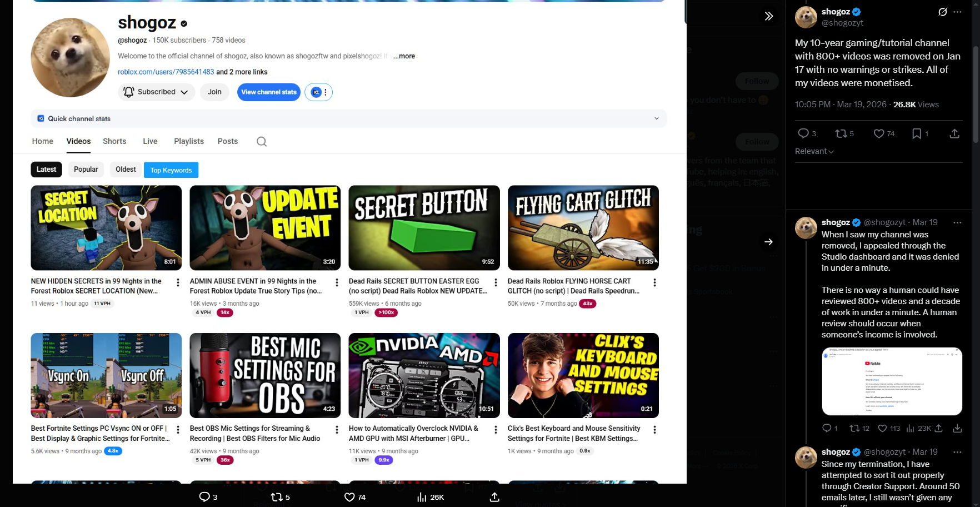Screen dimensions: 980x507
Task: Click the Join channel button
Action: pos(214,92)
